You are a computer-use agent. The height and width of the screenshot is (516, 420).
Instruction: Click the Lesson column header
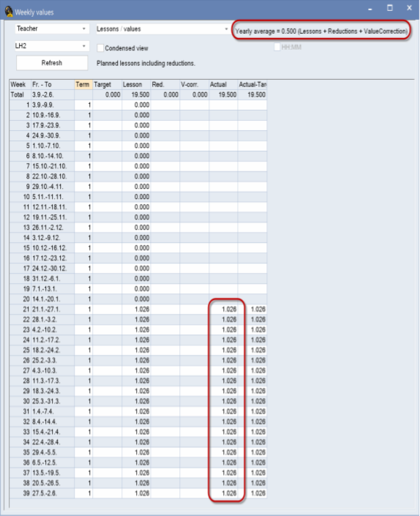click(x=136, y=85)
